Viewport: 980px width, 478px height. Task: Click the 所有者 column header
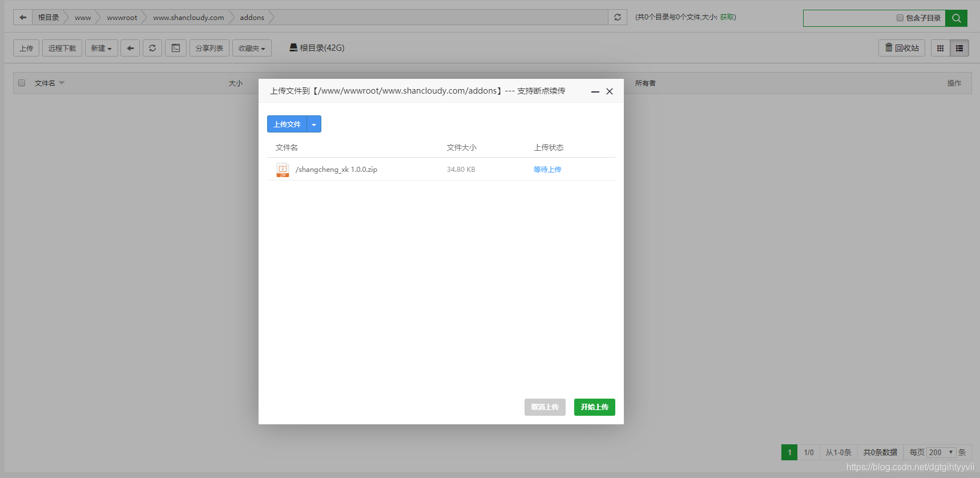pyautogui.click(x=646, y=83)
